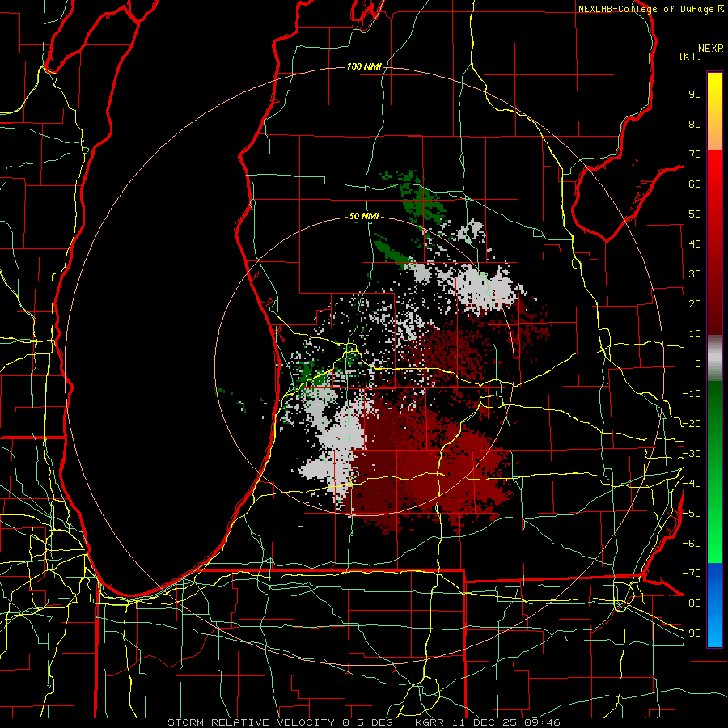Pick the gray zero-velocity segment of the color bar
Image resolution: width=728 pixels, height=728 pixels.
click(x=714, y=358)
